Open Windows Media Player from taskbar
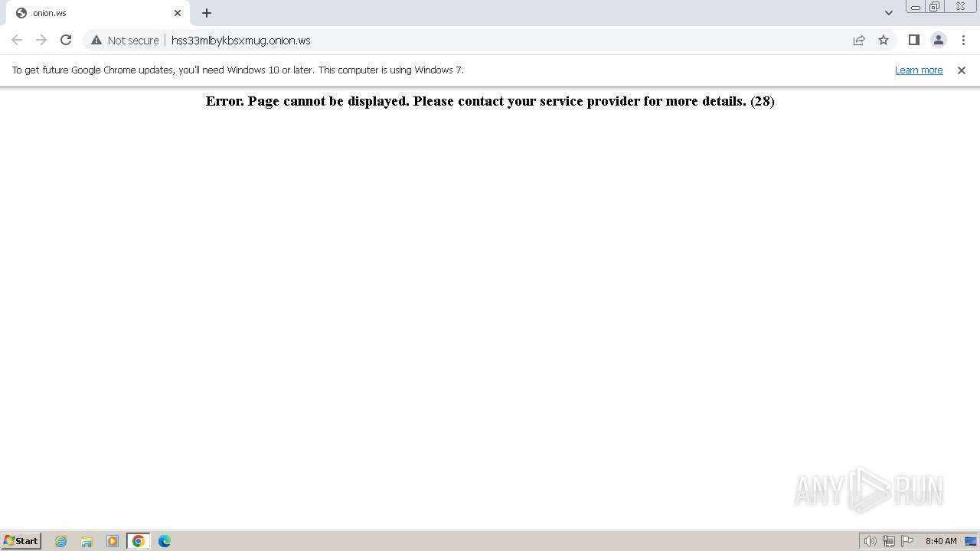 [x=113, y=541]
